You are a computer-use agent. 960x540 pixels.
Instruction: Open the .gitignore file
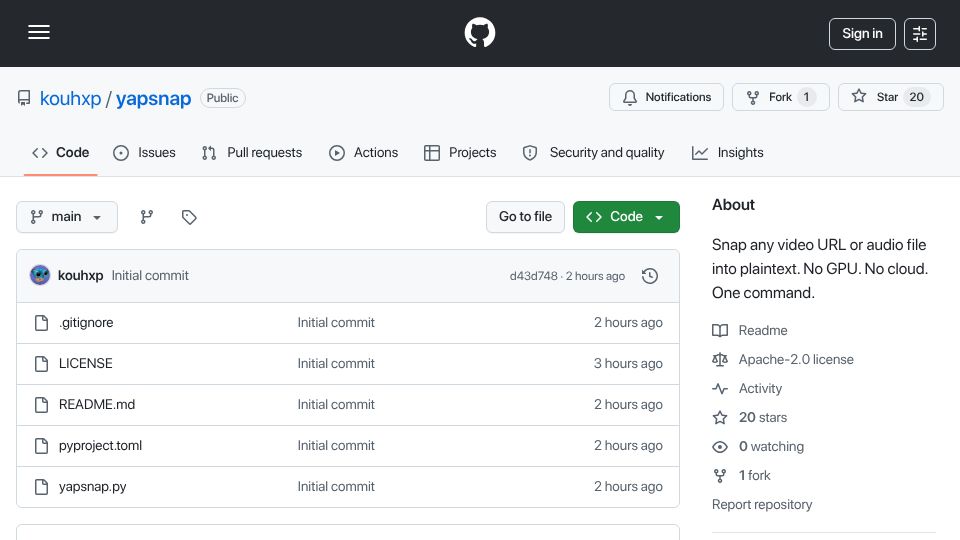86,323
